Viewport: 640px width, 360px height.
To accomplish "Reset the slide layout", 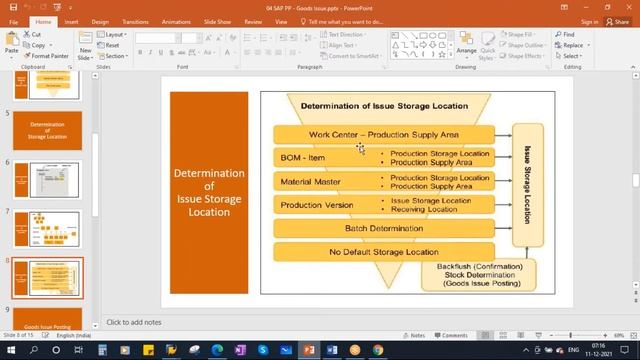I will [x=109, y=45].
